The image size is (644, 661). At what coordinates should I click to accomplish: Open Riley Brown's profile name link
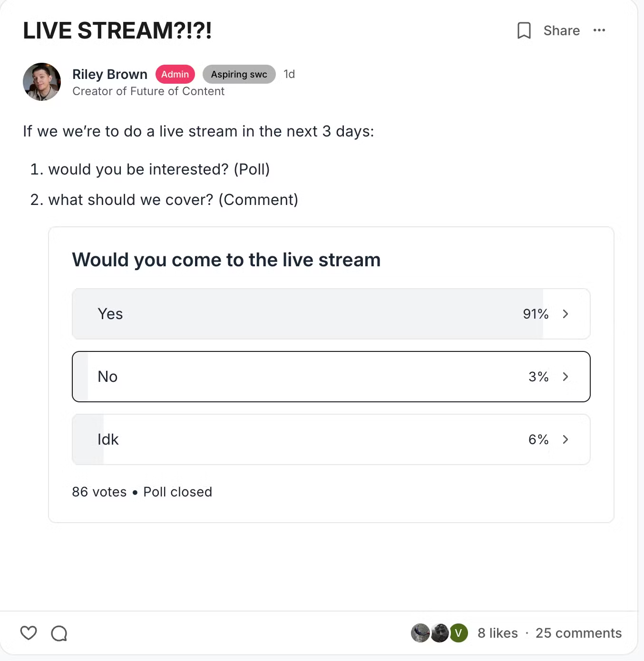110,74
